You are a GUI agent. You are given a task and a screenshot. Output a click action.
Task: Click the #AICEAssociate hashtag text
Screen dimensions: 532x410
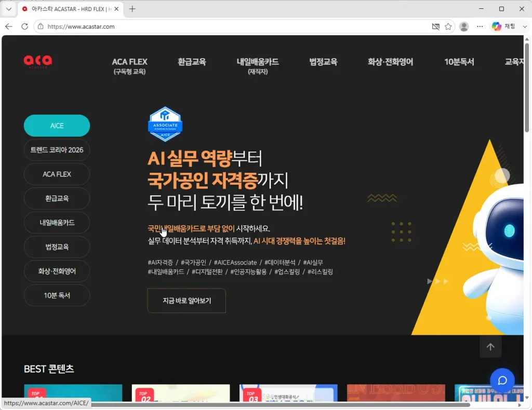click(x=235, y=263)
